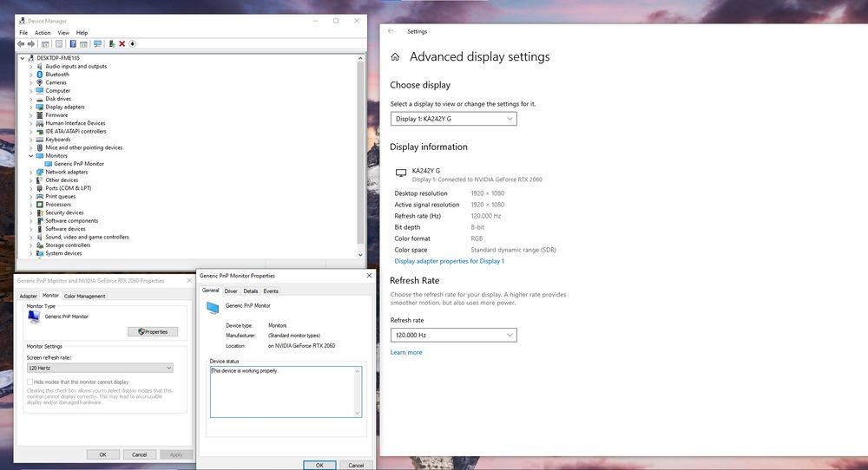
Task: Switch to the Color Management tab
Action: pyautogui.click(x=85, y=296)
